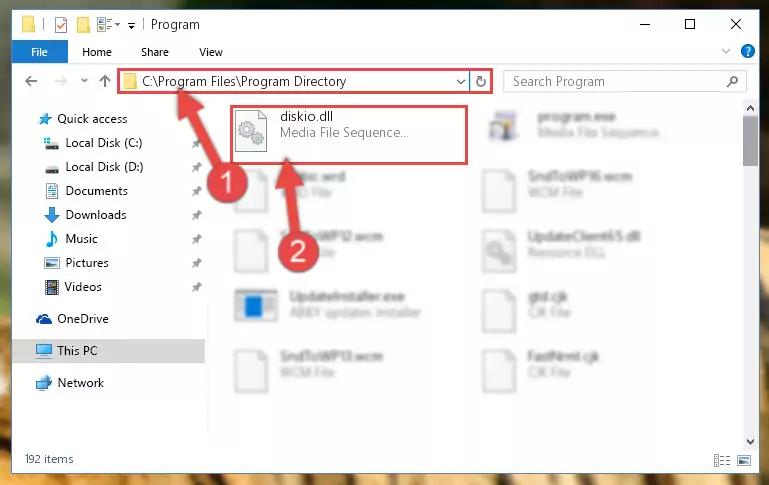769x485 pixels.
Task: Click the Back navigation arrow
Action: click(x=31, y=81)
